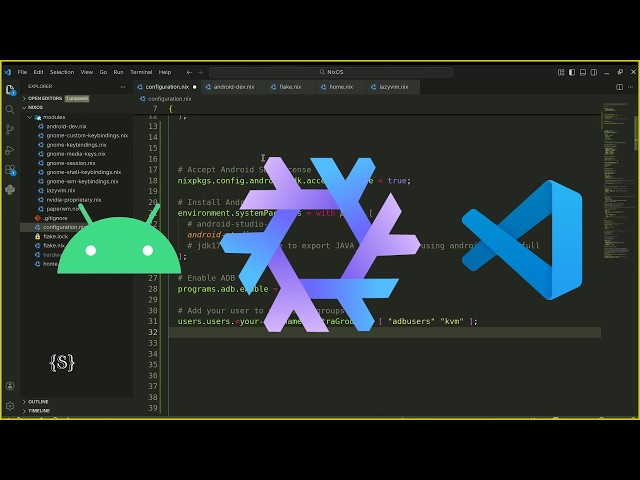Open the Manage gear icon
This screenshot has height=480, width=640.
pos(10,406)
